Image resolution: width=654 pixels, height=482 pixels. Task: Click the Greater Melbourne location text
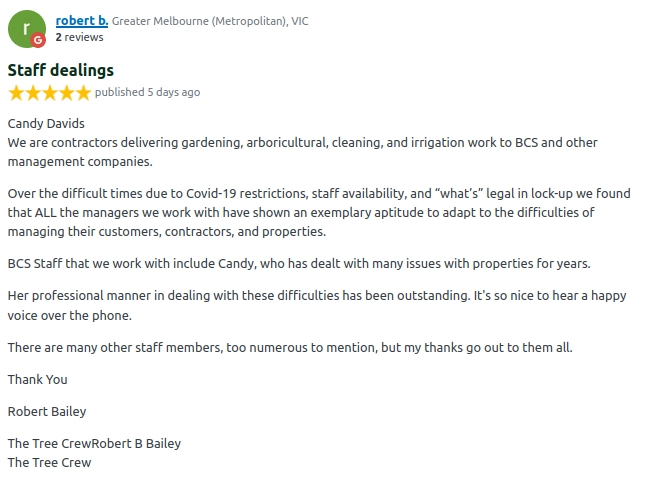click(x=210, y=21)
